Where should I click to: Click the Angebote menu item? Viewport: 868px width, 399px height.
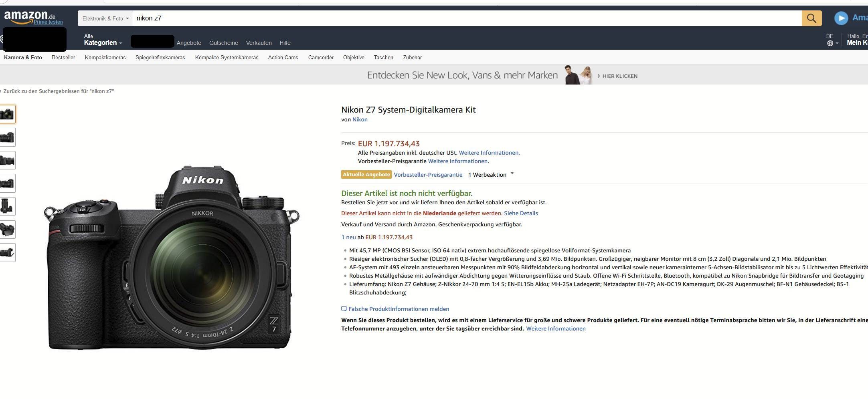tap(188, 43)
